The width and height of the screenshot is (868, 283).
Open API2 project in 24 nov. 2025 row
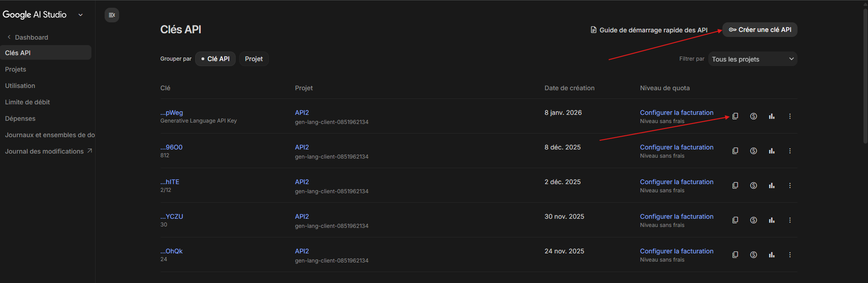click(302, 251)
